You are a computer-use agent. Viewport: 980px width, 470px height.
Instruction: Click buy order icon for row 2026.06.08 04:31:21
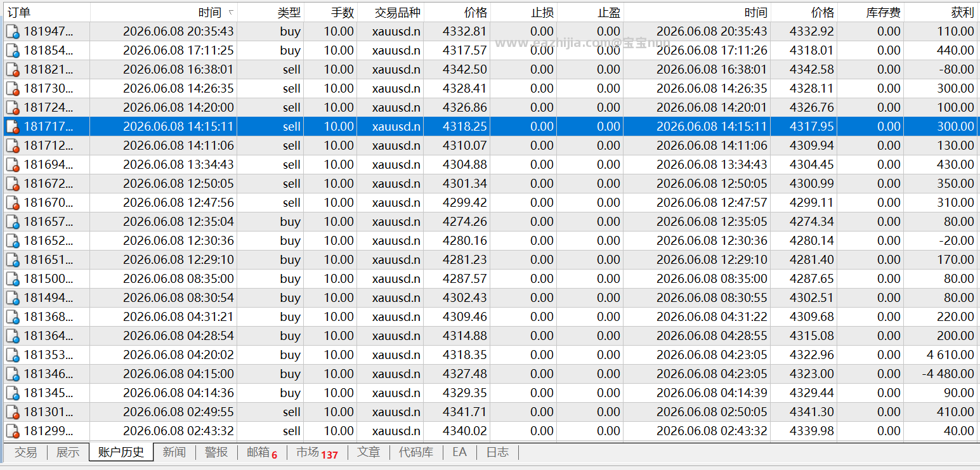click(x=13, y=317)
